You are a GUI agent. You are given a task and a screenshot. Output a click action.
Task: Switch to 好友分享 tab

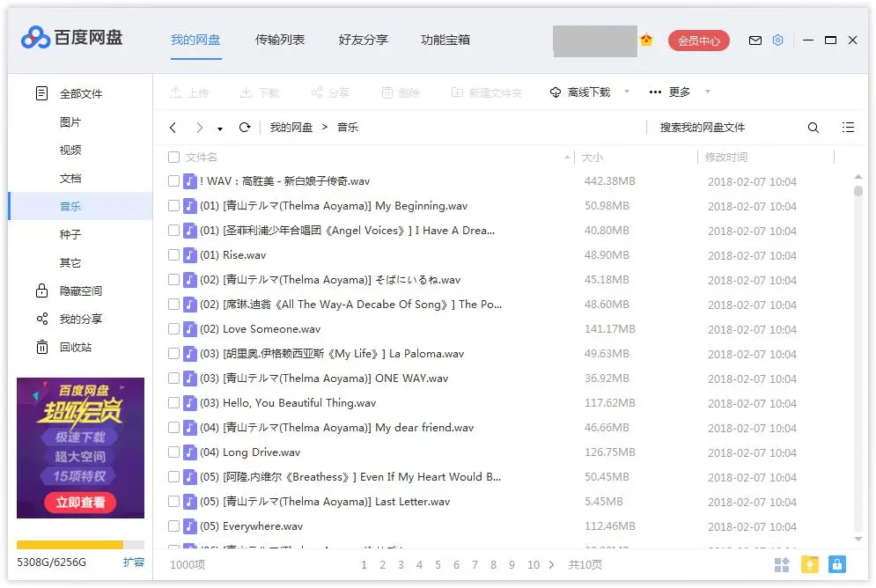363,40
